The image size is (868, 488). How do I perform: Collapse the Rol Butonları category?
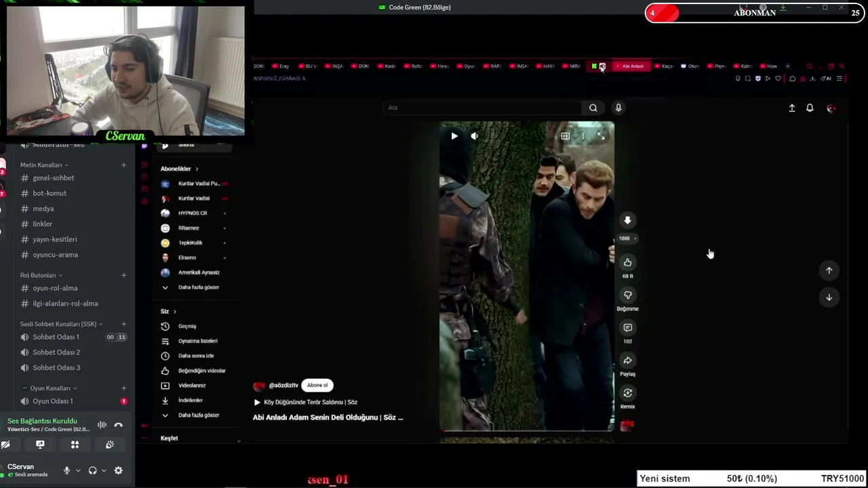(x=41, y=275)
